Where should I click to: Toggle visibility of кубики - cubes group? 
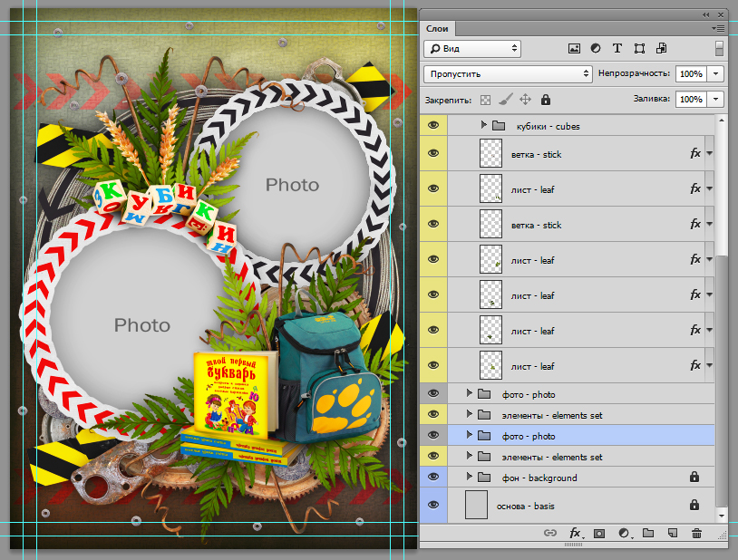click(433, 126)
